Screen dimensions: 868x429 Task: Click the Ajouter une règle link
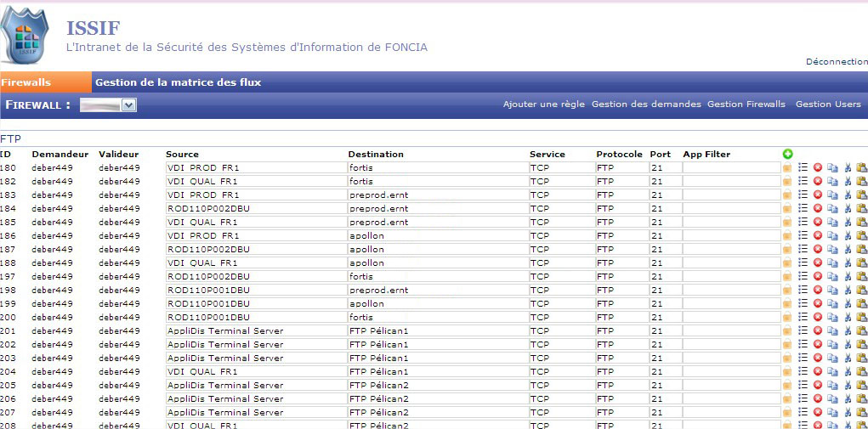coord(544,104)
